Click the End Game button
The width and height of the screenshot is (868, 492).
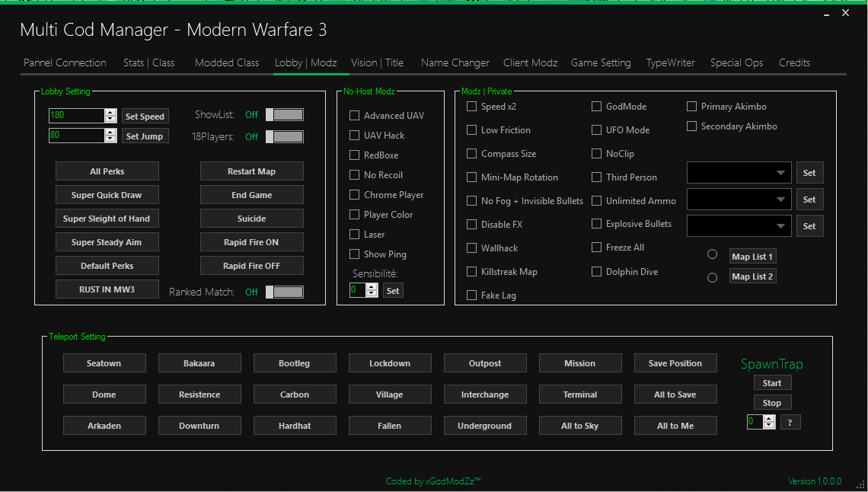[x=251, y=195]
